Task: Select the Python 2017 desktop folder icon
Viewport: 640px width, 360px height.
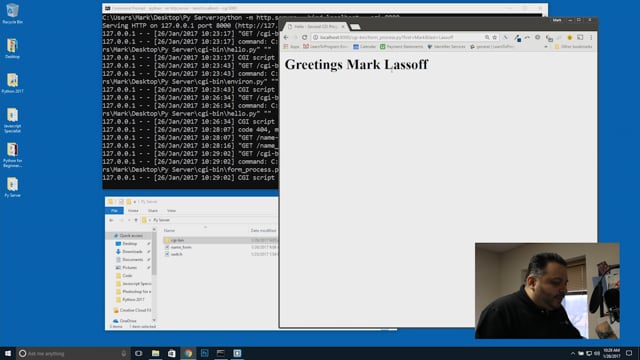Action: (12, 83)
